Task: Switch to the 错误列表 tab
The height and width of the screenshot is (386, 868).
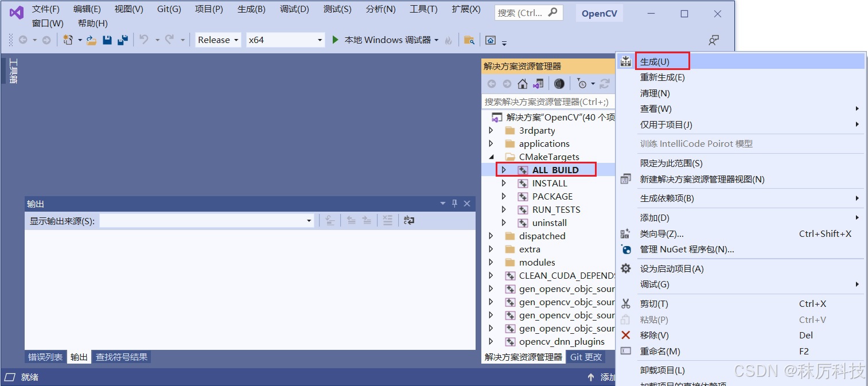Action: [x=46, y=357]
